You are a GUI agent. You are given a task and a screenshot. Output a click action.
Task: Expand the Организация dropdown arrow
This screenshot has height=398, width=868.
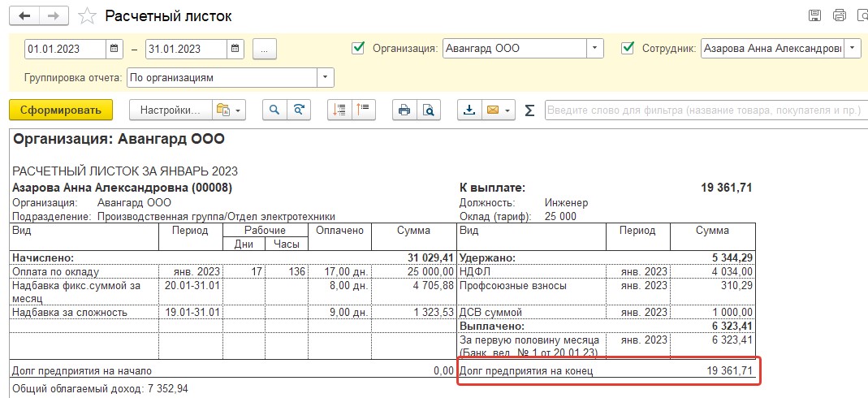[594, 49]
